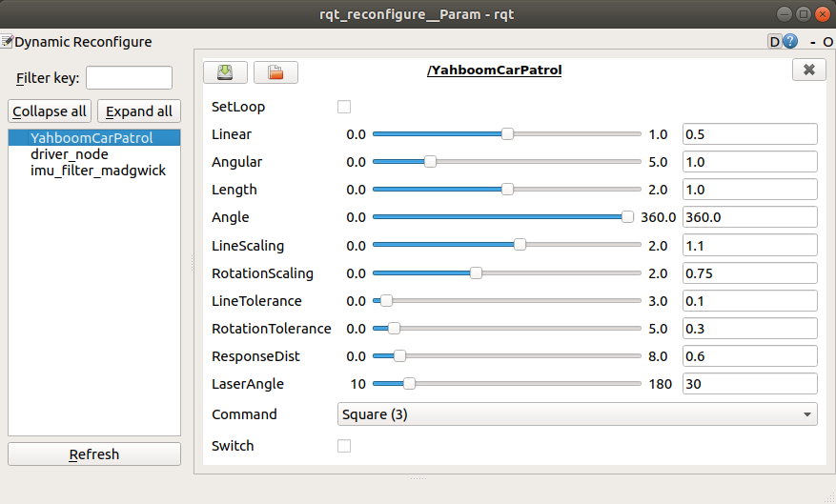The height and width of the screenshot is (504, 836).
Task: Select YahboomCarPatrol in the node list
Action: (94, 137)
